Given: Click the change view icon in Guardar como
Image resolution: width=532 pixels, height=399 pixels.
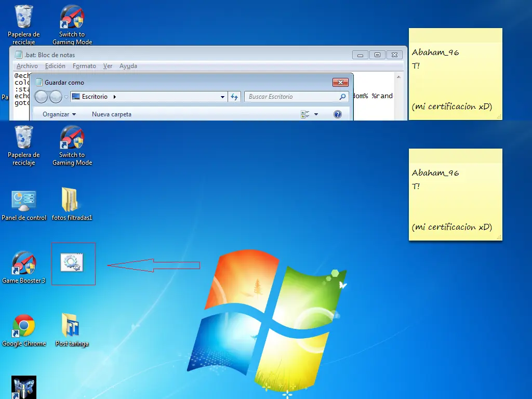Looking at the screenshot, I should tap(305, 114).
